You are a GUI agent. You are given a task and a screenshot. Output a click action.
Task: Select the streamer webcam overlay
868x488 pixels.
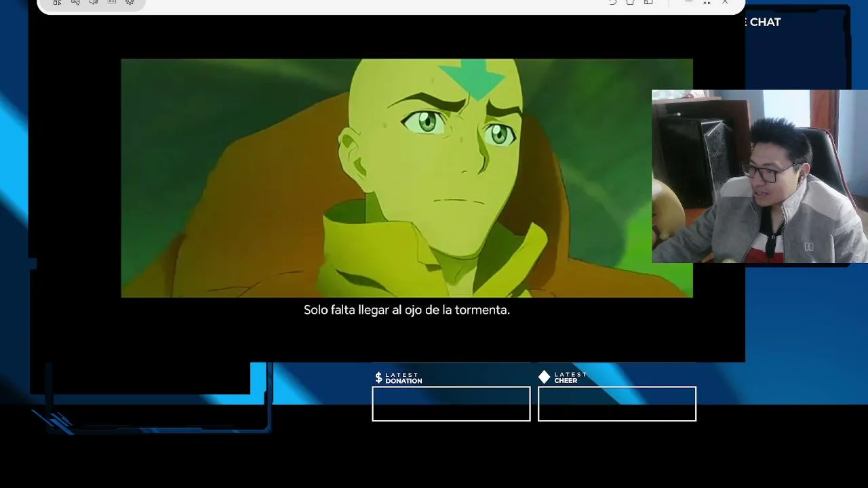[x=759, y=176]
